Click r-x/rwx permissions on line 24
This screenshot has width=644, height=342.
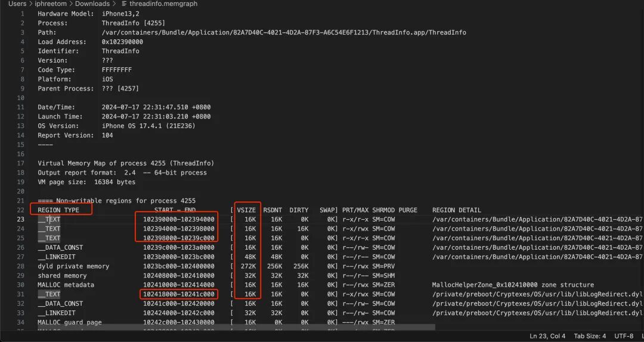click(355, 229)
